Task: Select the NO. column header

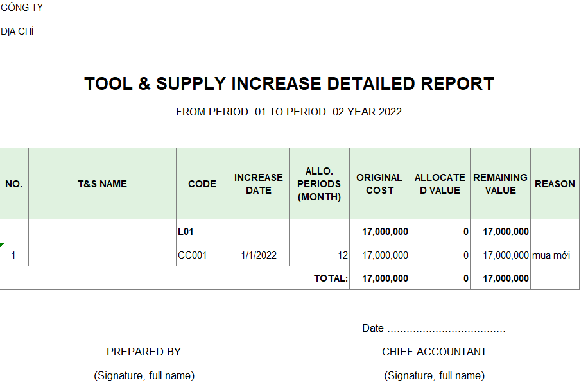Action: tap(13, 184)
